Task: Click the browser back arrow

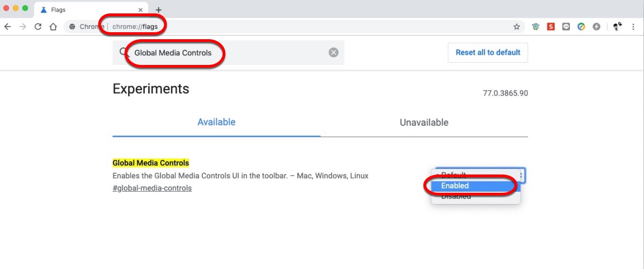Action: click(x=8, y=26)
